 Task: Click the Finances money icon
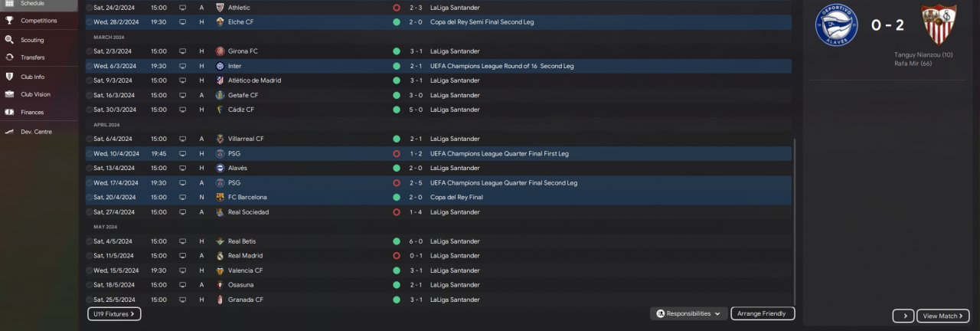(x=9, y=112)
